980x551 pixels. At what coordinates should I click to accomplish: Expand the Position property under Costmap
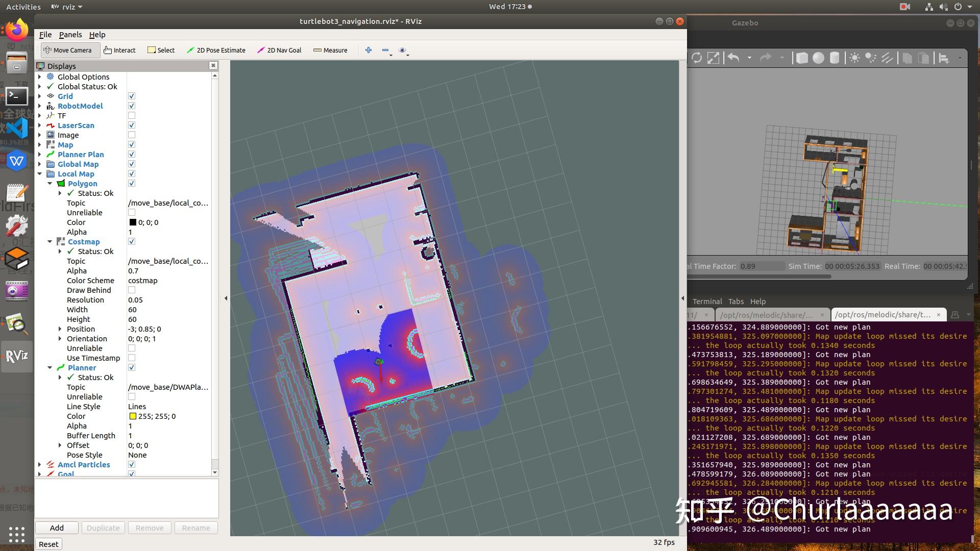coord(60,329)
